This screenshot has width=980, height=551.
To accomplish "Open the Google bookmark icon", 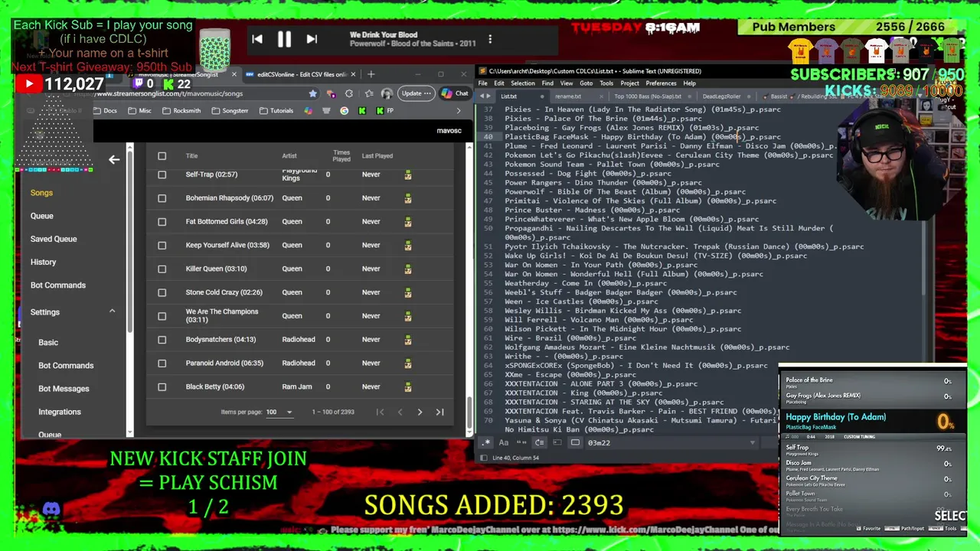I will point(345,110).
